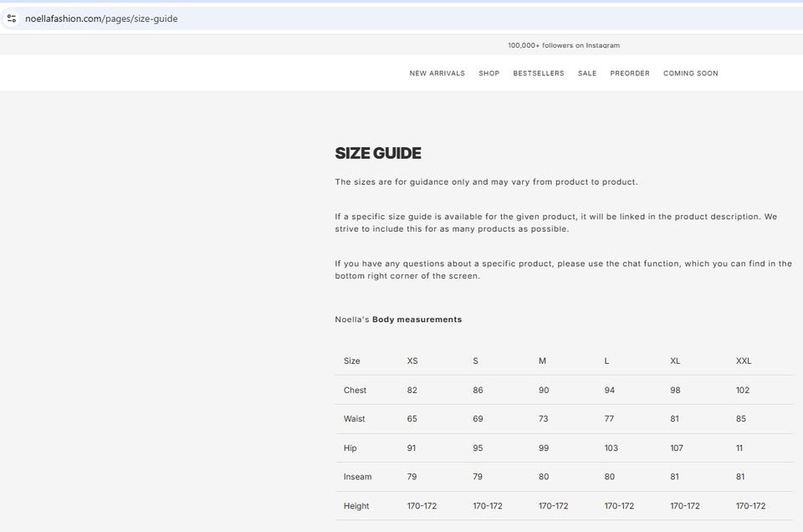The width and height of the screenshot is (803, 532).
Task: Select Chest value 98 for XL
Action: coord(676,390)
